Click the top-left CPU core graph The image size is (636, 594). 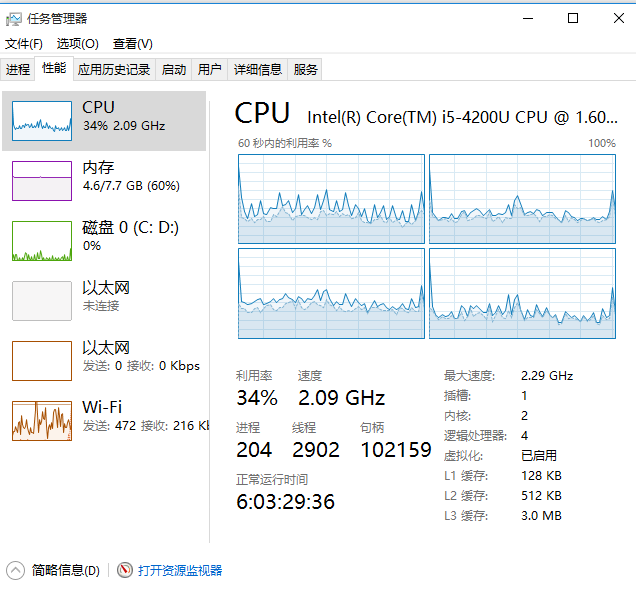[331, 198]
